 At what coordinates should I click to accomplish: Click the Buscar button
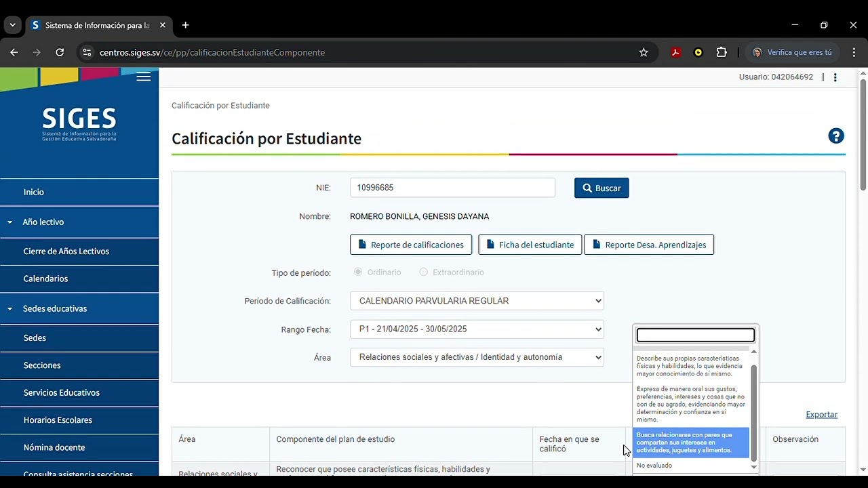pyautogui.click(x=601, y=188)
